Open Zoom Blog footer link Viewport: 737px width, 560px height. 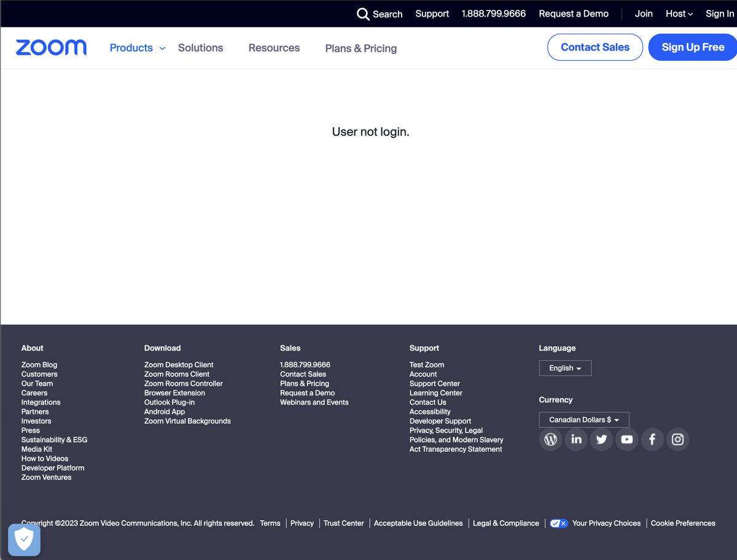39,365
